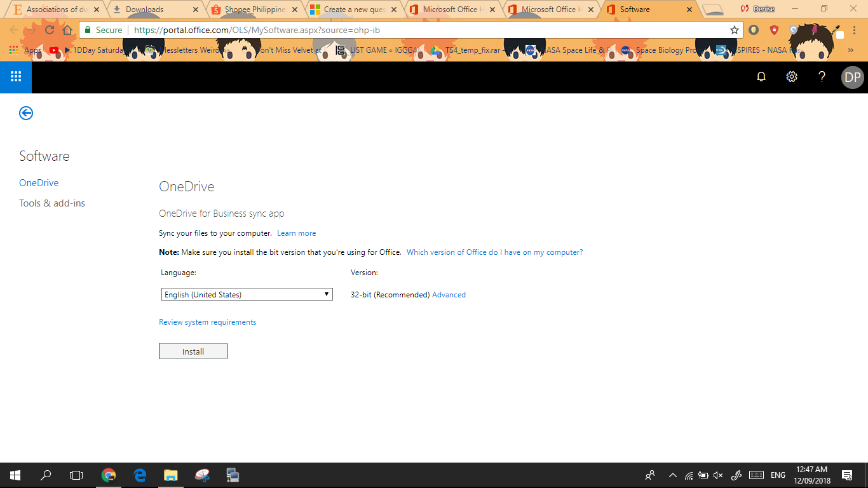
Task: Open the Language dropdown
Action: pyautogui.click(x=247, y=294)
